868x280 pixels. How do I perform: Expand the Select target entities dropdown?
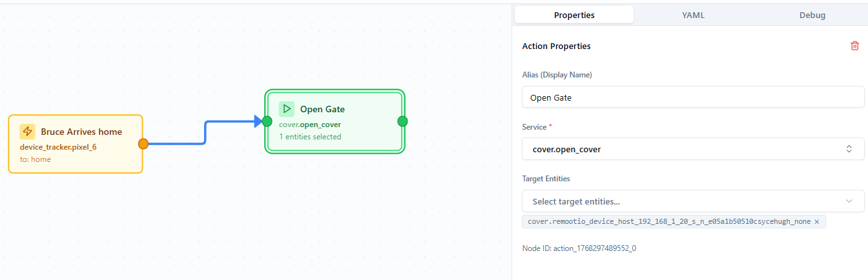[849, 201]
